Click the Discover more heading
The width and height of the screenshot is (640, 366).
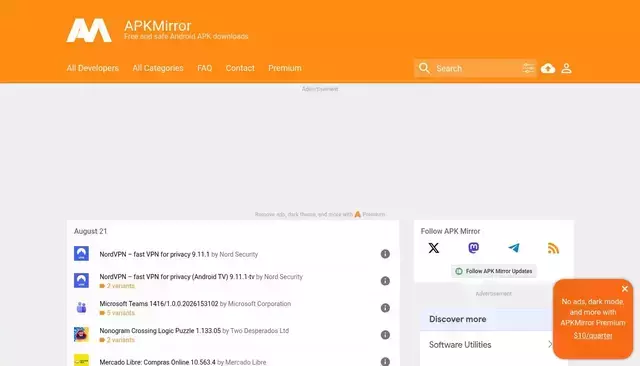tap(457, 319)
